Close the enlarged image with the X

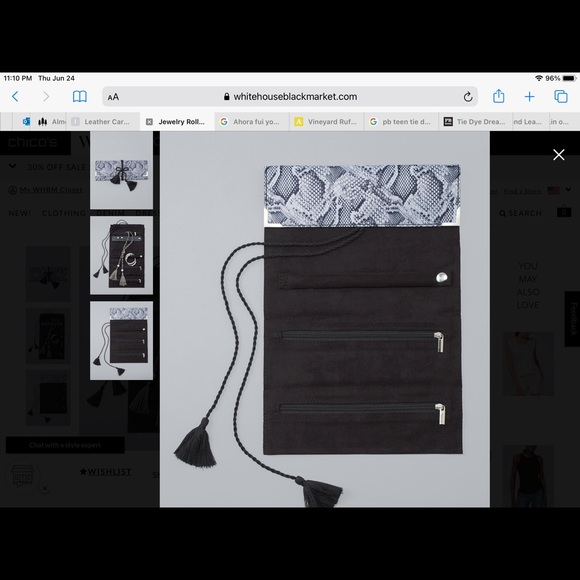pos(559,155)
